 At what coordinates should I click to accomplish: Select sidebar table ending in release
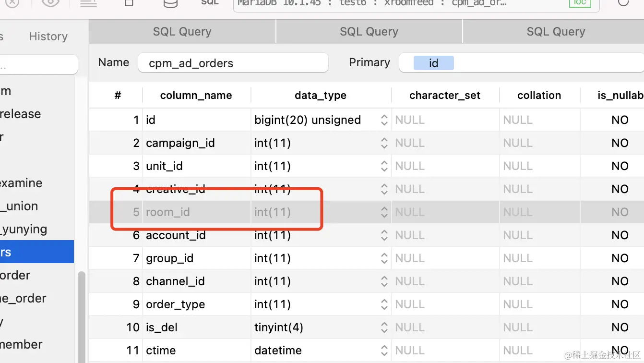[37, 114]
